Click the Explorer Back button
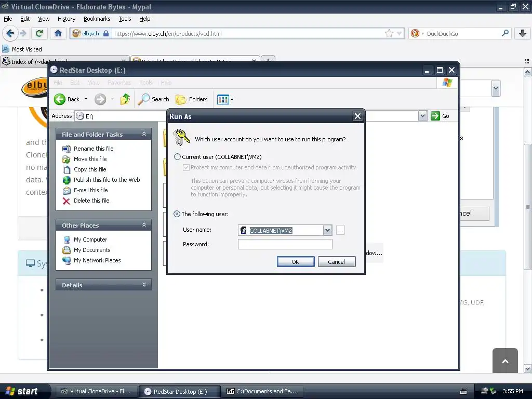532x399 pixels. (x=67, y=99)
